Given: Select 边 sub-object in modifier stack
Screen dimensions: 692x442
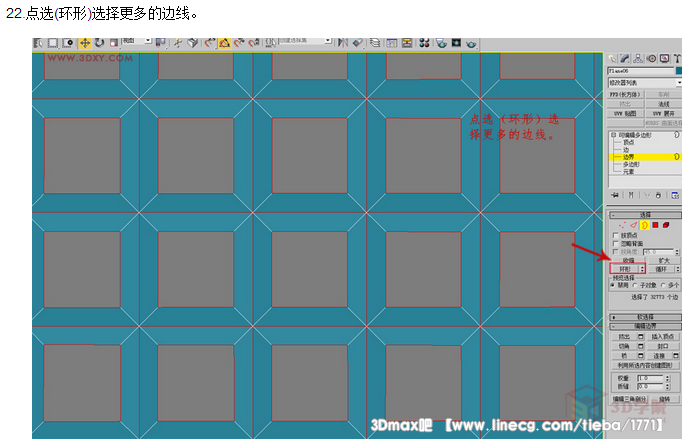Looking at the screenshot, I should tap(626, 150).
